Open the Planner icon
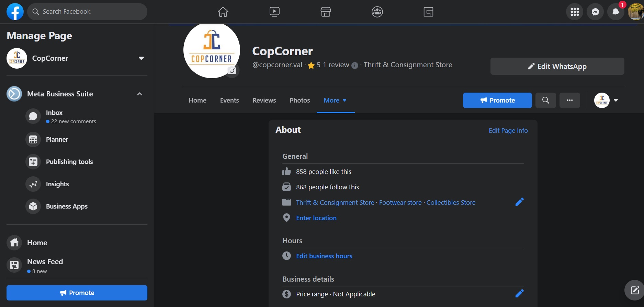Viewport: 644px width, 307px height. pyautogui.click(x=33, y=140)
